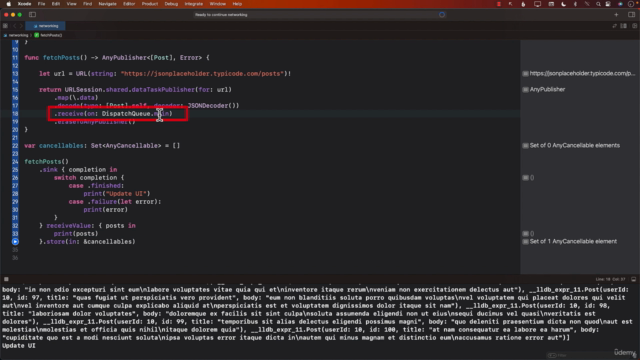Viewport: 640px width, 360px height.
Task: Click the add editor split icon
Action: (634, 26)
